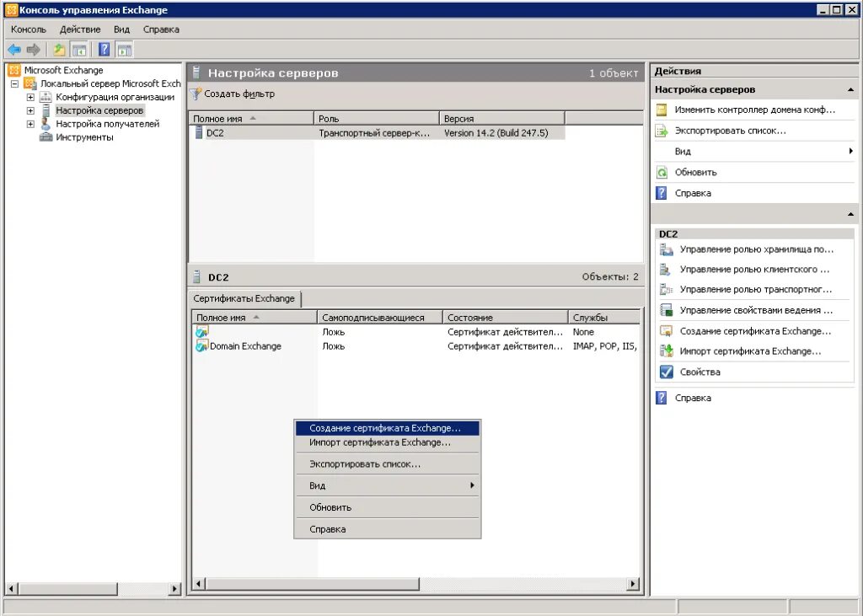Open the Вид menu in menu bar
The width and height of the screenshot is (863, 616).
[121, 29]
